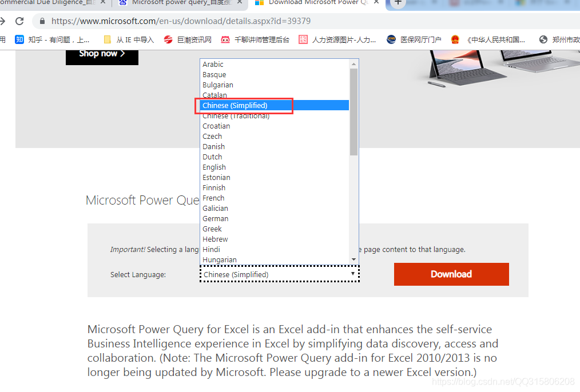
Task: Open the 医保网厅门户 bookmark
Action: pyautogui.click(x=414, y=39)
